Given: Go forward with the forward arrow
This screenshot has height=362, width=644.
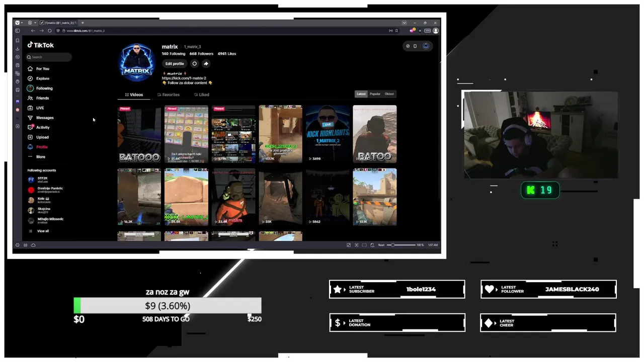Looking at the screenshot, I should click(41, 31).
